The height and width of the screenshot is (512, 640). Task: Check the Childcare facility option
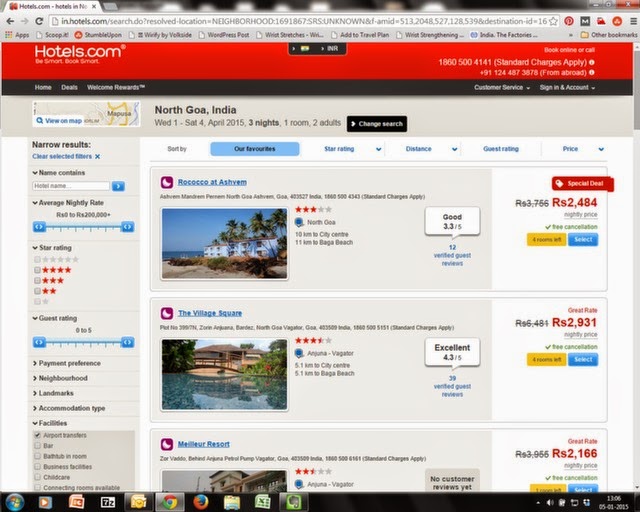(x=37, y=477)
